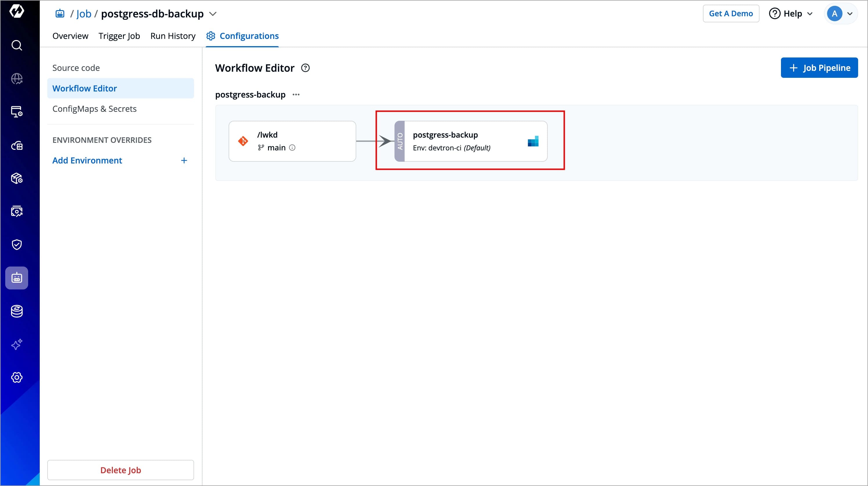868x486 pixels.
Task: Open database stack sidebar icon
Action: (17, 311)
